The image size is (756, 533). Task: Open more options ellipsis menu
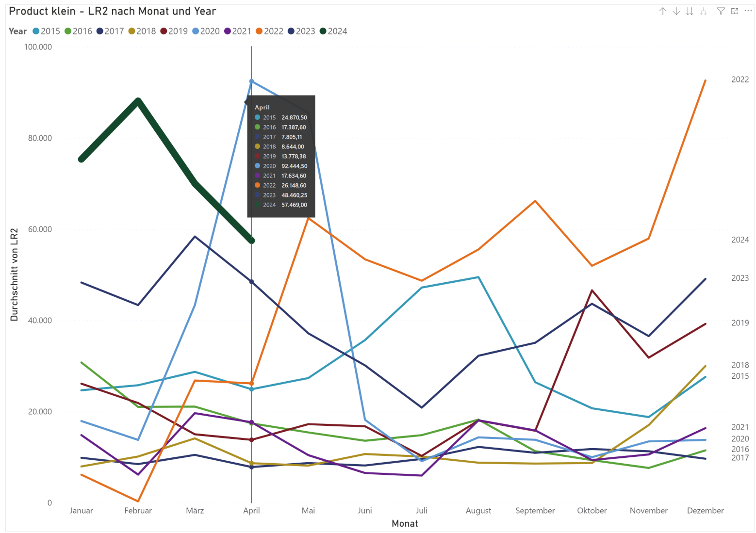tap(748, 11)
